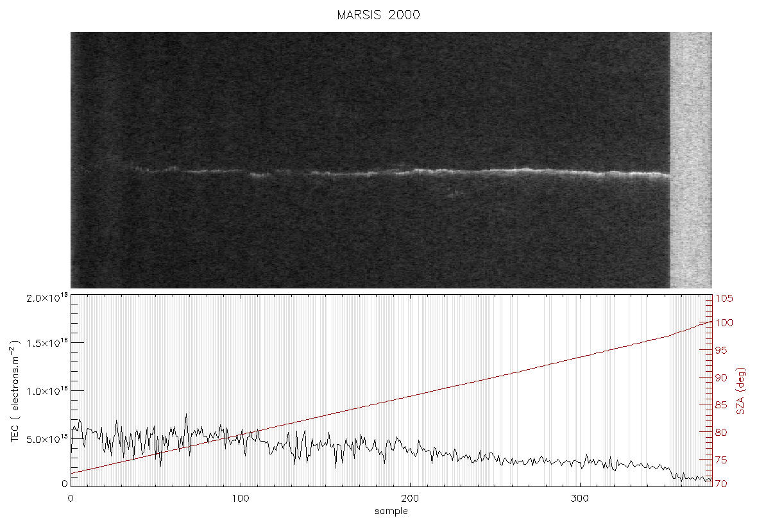Click the 1.0×10^16 tick label

(47, 391)
